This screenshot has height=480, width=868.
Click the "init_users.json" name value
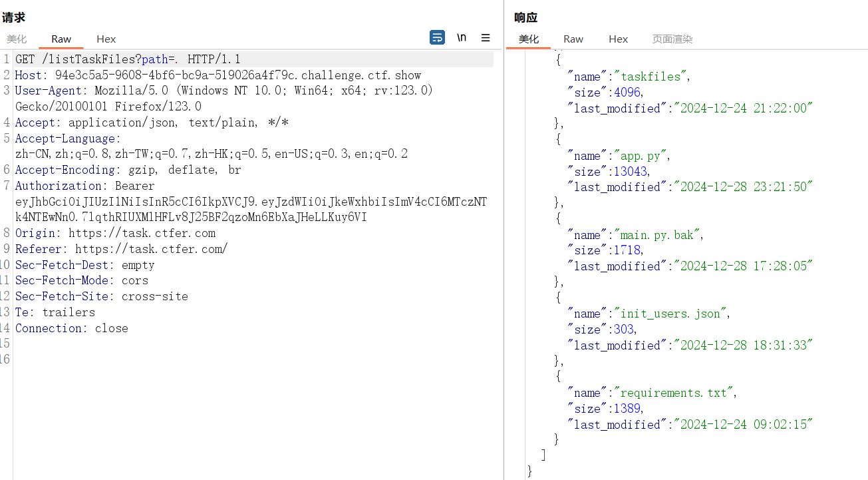coord(671,314)
